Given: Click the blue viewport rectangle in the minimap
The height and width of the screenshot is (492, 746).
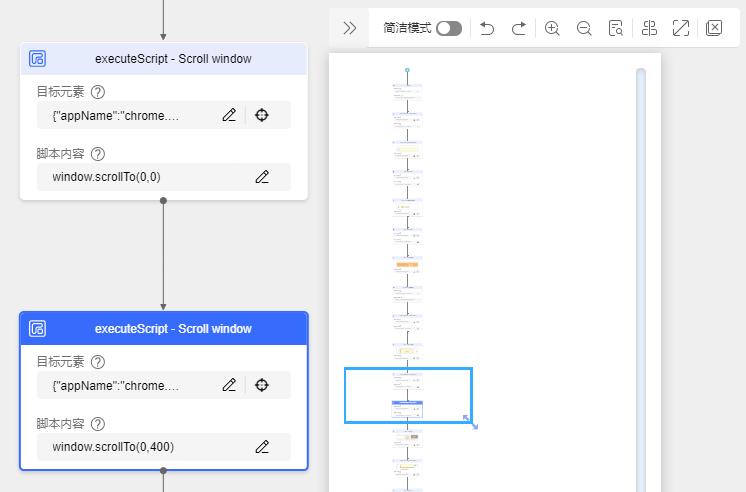Looking at the screenshot, I should [x=408, y=395].
